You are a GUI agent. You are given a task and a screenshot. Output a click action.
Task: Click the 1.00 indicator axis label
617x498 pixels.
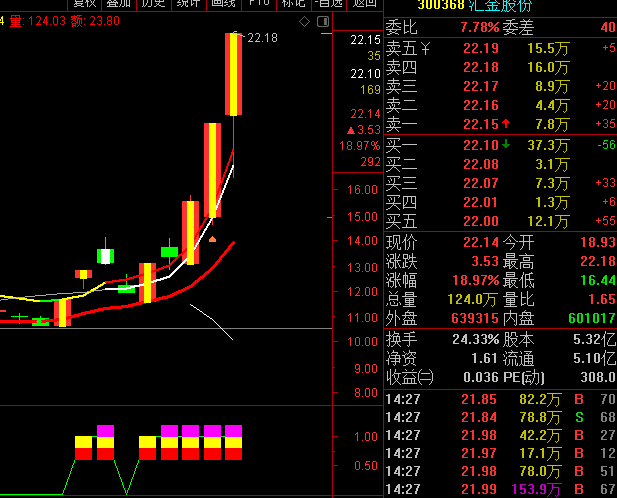(366, 437)
